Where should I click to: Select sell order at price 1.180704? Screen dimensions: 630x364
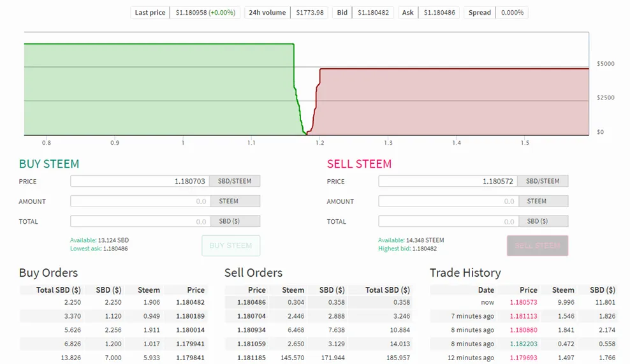tap(319, 316)
